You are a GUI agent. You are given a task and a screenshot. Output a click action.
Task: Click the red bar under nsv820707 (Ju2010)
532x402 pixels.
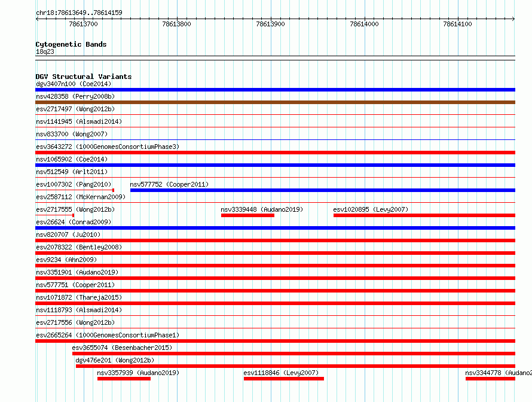[275, 240]
